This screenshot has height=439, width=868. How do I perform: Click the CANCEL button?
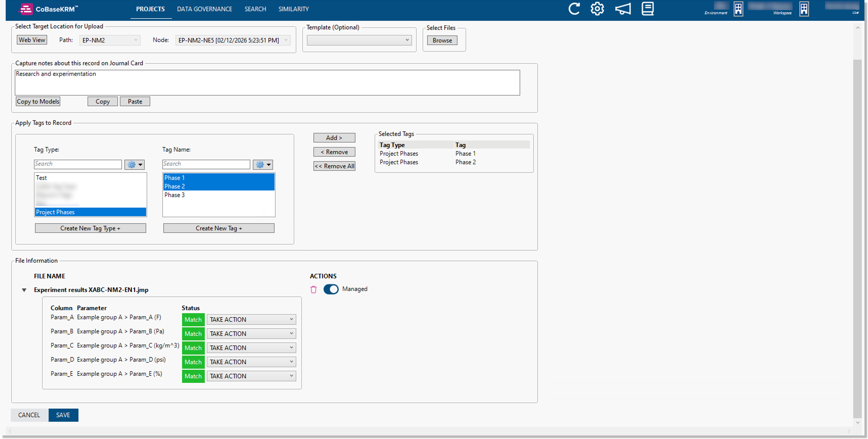click(x=29, y=415)
